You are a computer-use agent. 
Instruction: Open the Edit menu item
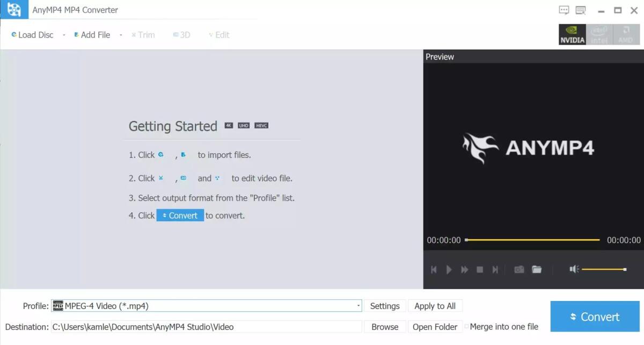(x=218, y=34)
